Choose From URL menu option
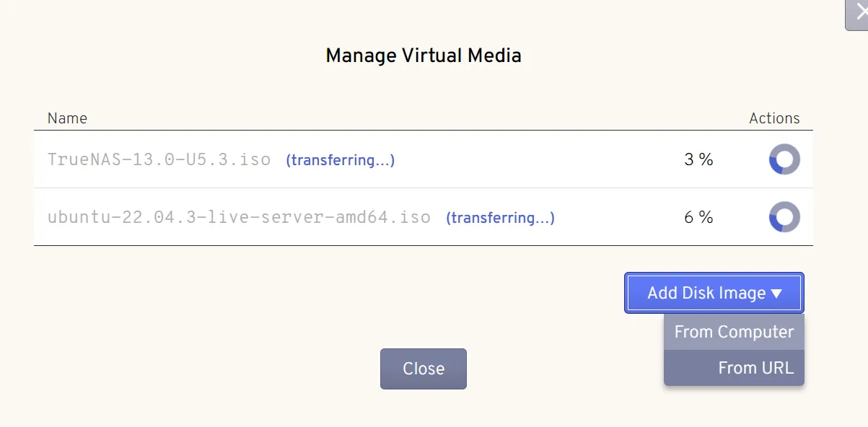 pyautogui.click(x=734, y=368)
